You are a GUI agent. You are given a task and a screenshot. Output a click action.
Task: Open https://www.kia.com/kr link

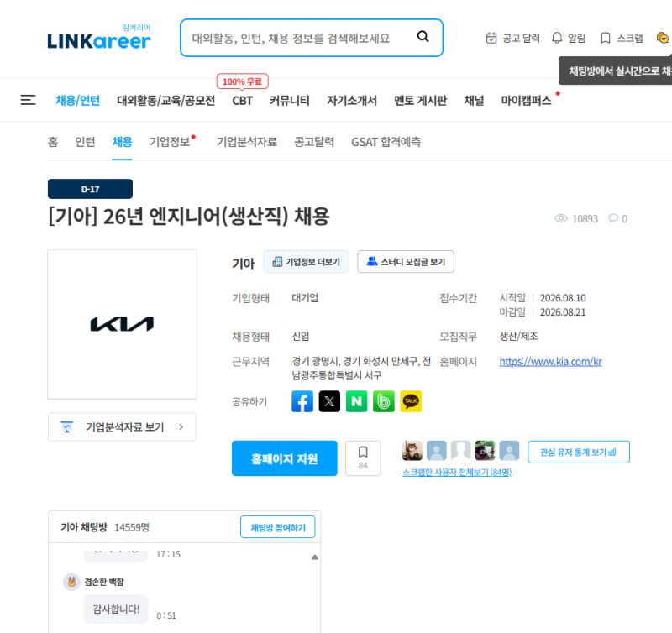point(551,362)
